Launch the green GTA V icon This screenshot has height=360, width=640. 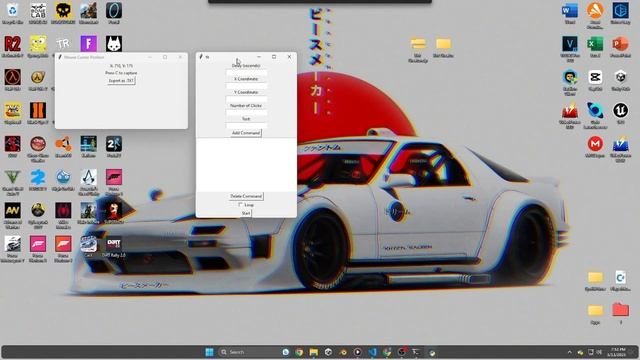click(x=12, y=180)
